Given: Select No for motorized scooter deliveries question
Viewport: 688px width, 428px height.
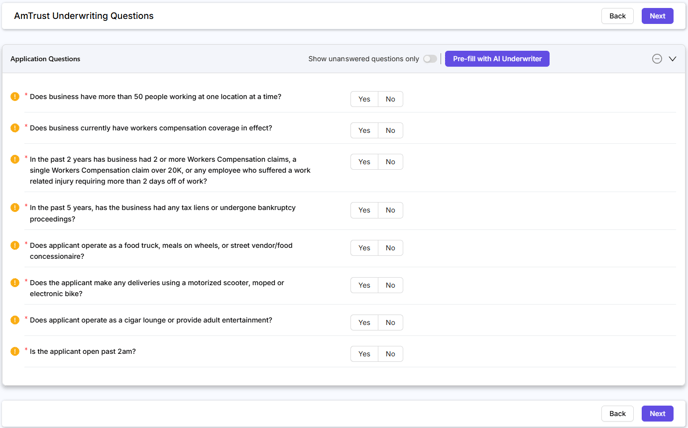Looking at the screenshot, I should tap(391, 285).
